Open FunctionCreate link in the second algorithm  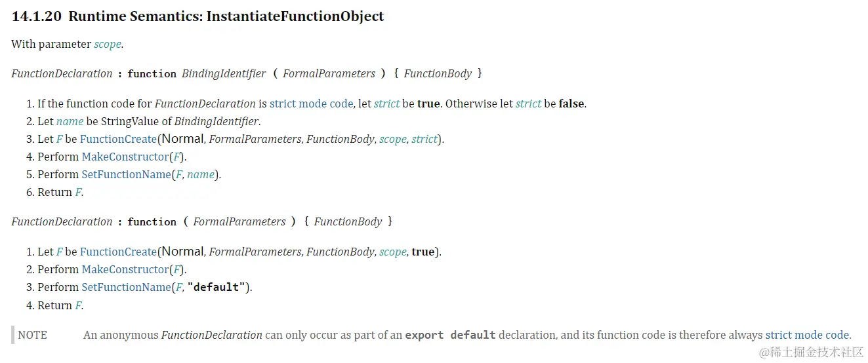click(118, 252)
